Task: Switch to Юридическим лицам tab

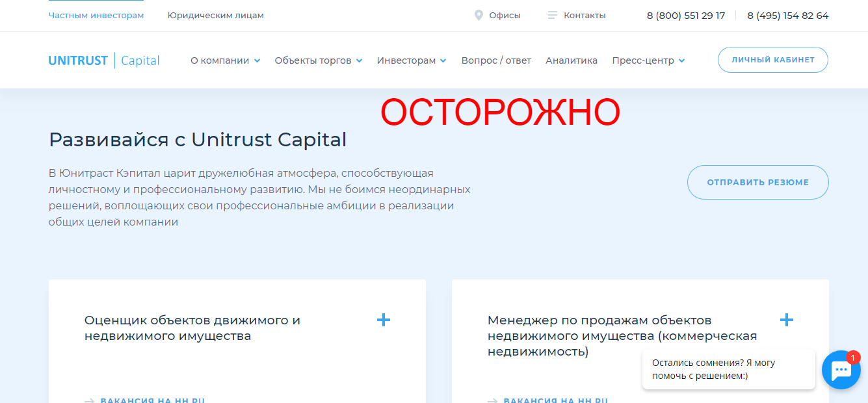Action: click(x=216, y=15)
